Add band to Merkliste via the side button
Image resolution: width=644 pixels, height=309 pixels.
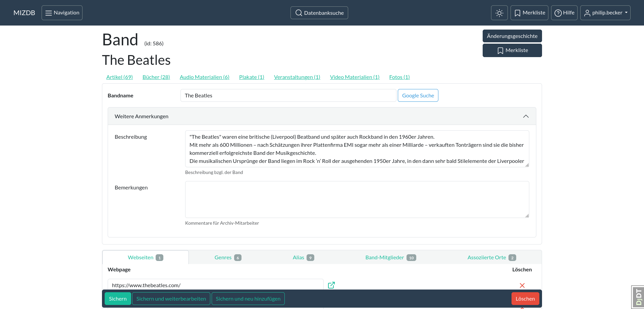point(512,50)
